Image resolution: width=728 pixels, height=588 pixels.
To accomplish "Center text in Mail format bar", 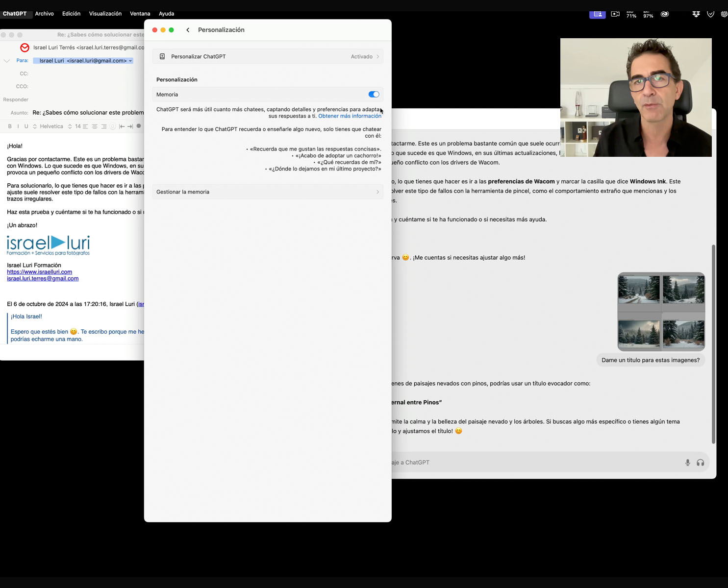I will 95,126.
